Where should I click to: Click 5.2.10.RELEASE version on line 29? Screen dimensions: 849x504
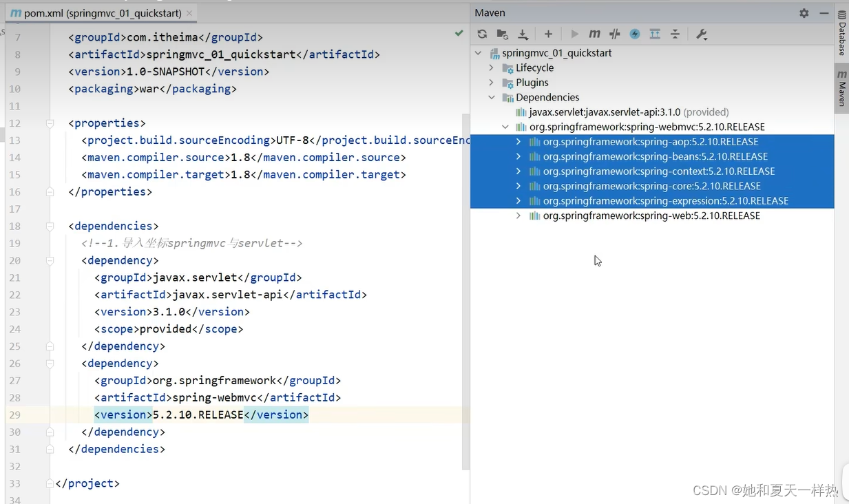pos(198,414)
